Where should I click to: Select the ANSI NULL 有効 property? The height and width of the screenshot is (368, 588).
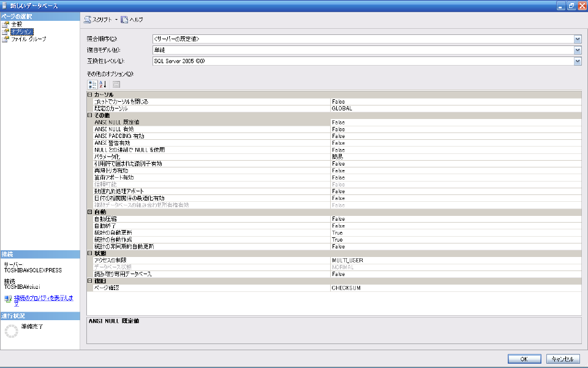[x=337, y=129]
